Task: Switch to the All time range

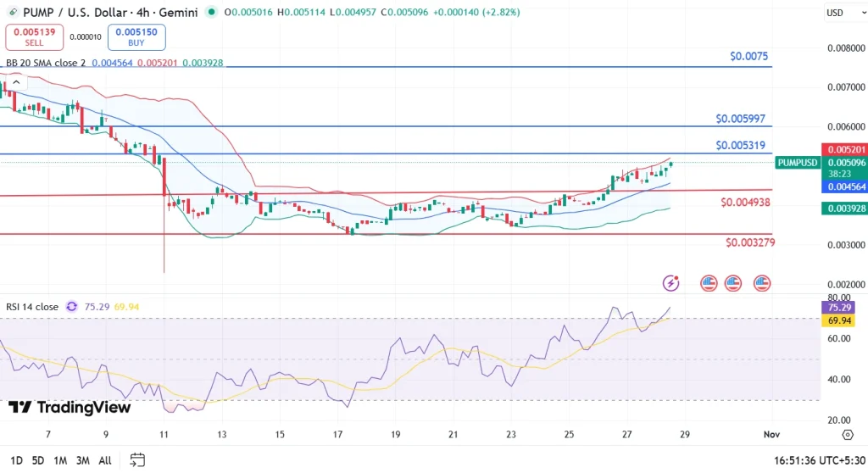Action: 104,459
